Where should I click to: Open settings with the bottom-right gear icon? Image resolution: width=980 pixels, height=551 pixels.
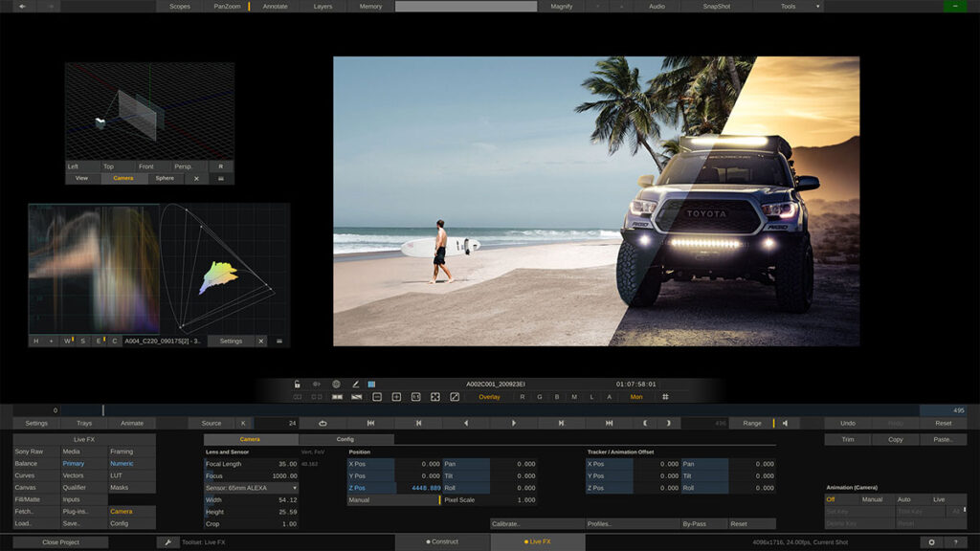pyautogui.click(x=931, y=541)
